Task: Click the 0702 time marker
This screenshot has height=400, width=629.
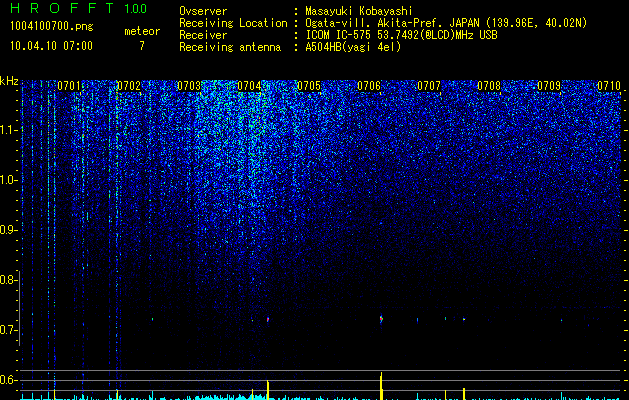Action: tap(129, 86)
